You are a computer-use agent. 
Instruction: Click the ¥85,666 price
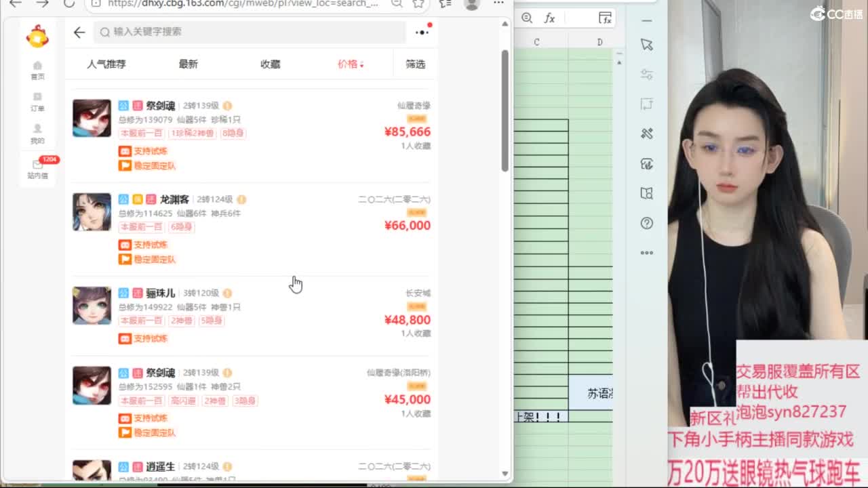[407, 131]
